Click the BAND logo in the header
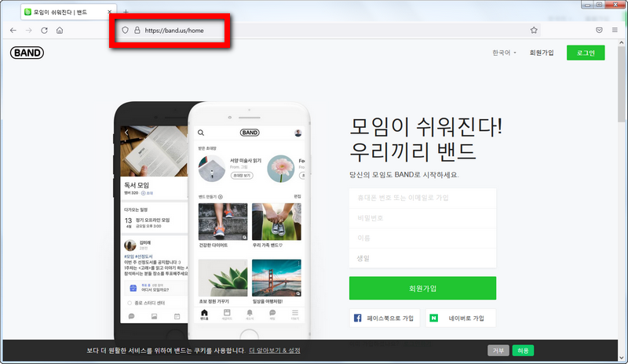This screenshot has height=364, width=628. click(27, 53)
